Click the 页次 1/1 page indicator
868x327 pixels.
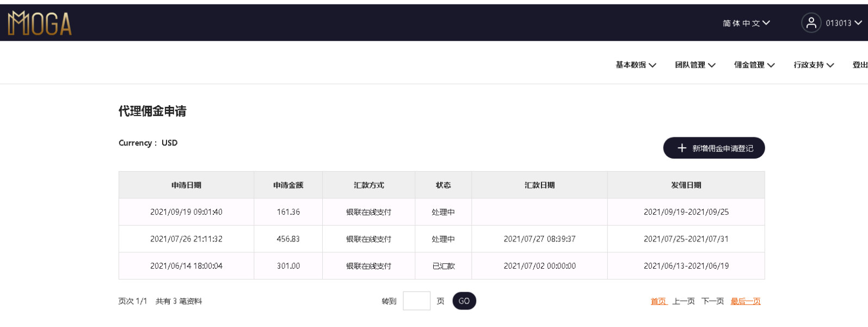coord(133,301)
